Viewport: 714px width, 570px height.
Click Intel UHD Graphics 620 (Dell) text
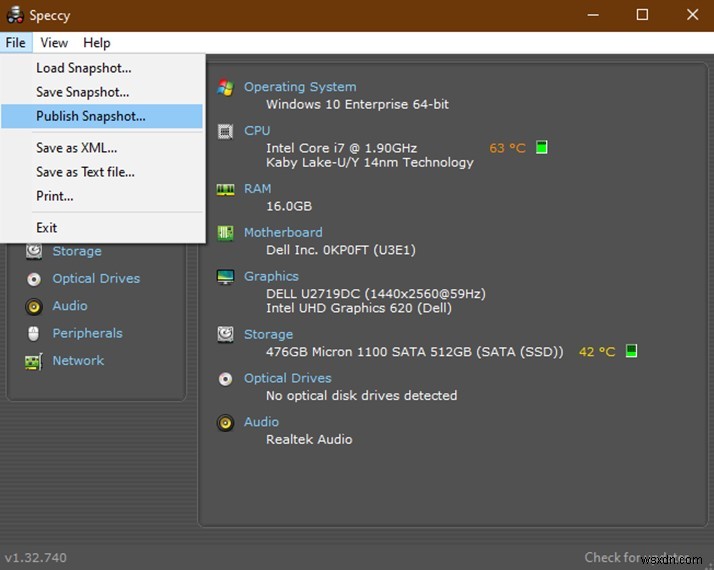pyautogui.click(x=359, y=308)
